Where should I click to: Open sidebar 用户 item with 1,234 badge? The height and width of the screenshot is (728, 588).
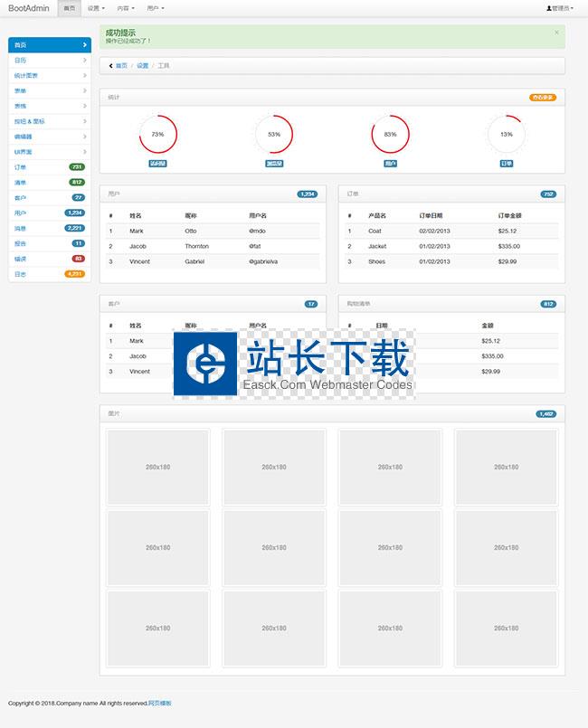50,213
